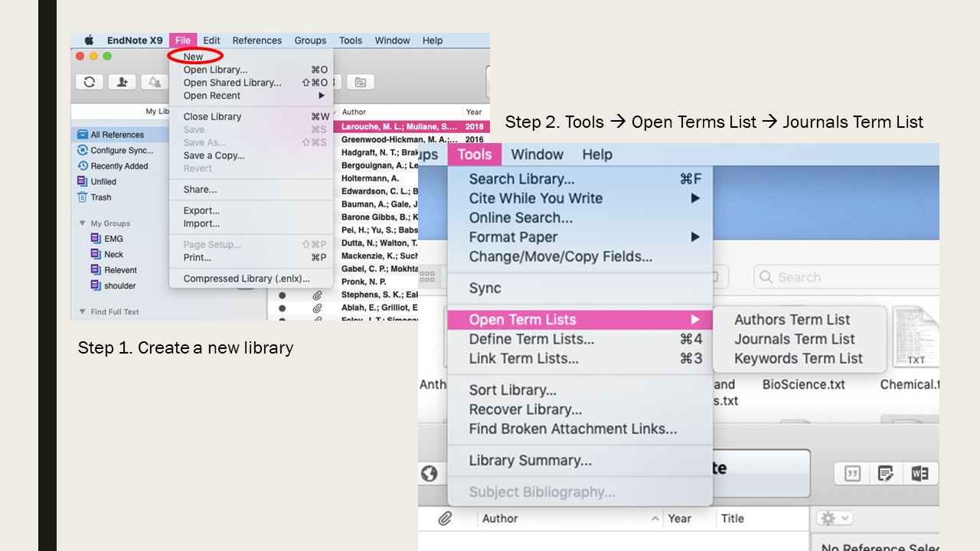Choose Online Search...
980x551 pixels.
580,218
